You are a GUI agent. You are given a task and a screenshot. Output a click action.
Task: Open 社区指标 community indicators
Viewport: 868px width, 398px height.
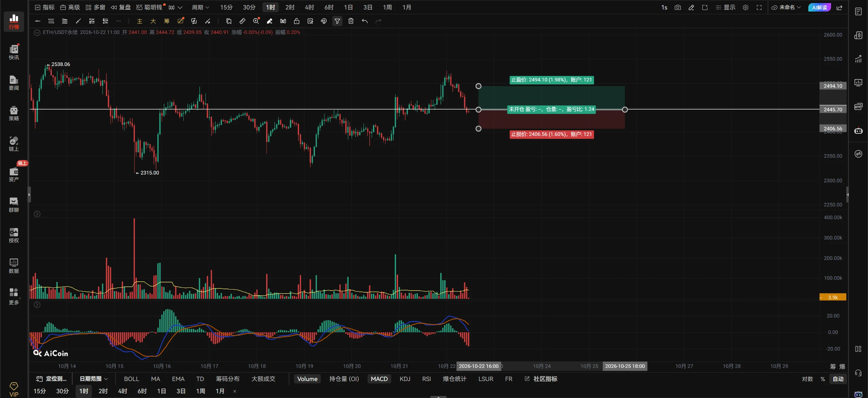(541, 379)
